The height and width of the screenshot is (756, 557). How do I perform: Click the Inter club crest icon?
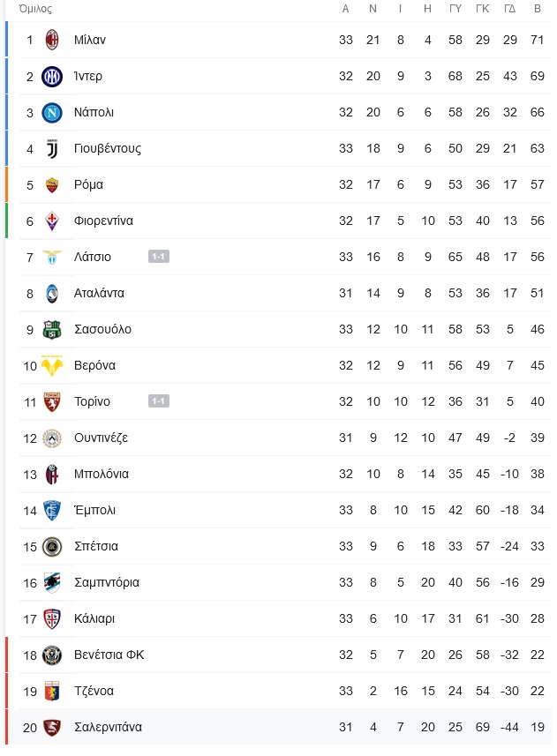pos(52,76)
